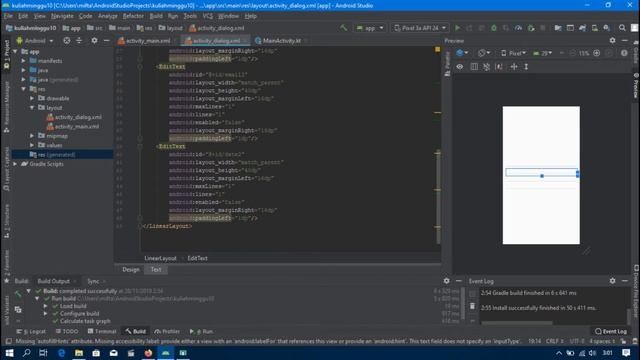Open the Refactor menu

[133, 16]
